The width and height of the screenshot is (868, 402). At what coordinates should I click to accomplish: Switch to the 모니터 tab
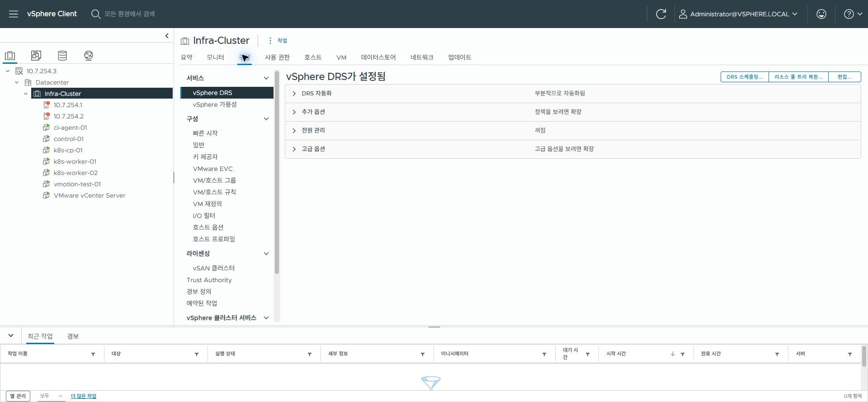(215, 57)
